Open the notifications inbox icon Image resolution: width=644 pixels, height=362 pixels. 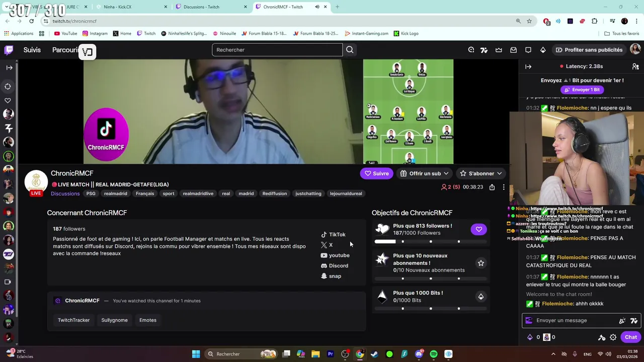click(513, 50)
